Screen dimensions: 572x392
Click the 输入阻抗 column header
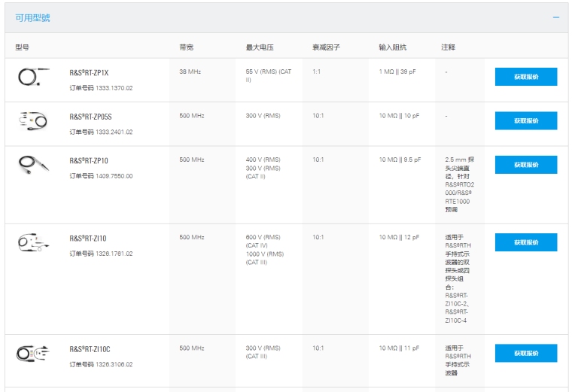[x=392, y=47]
